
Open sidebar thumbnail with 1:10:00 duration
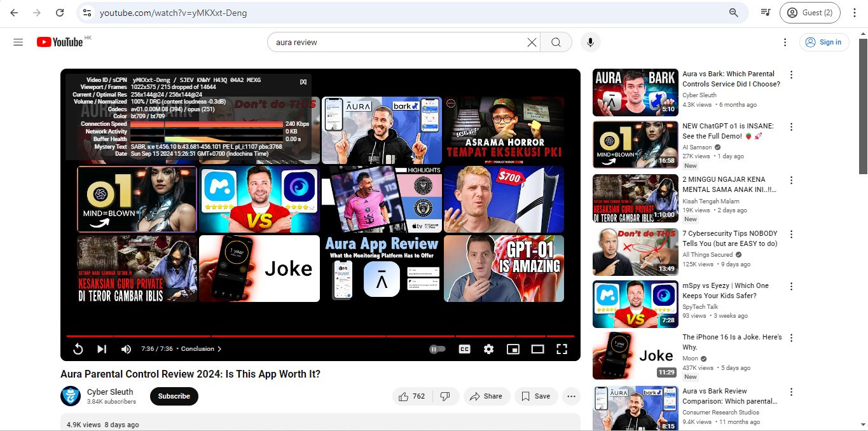point(635,198)
